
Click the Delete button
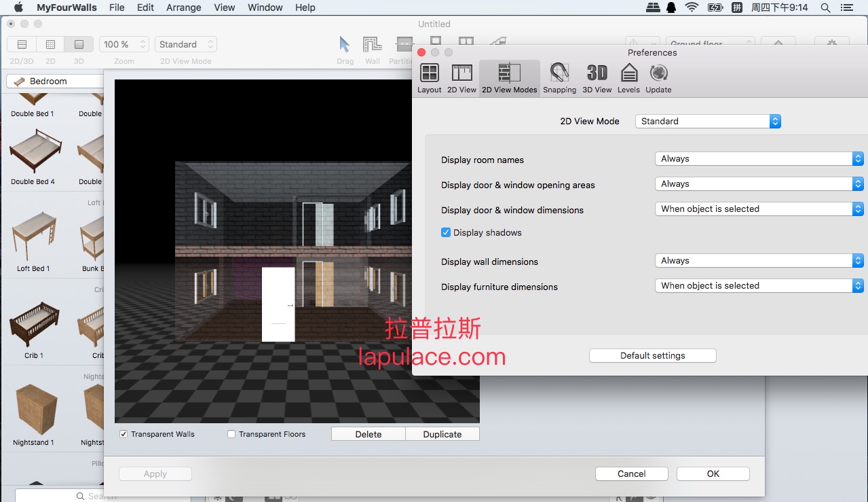coord(369,434)
